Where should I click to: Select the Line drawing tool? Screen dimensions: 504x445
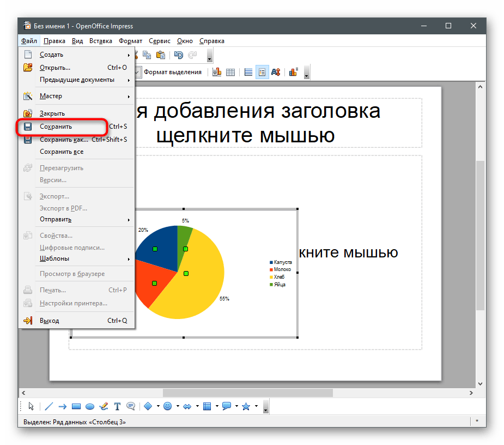tap(48, 406)
